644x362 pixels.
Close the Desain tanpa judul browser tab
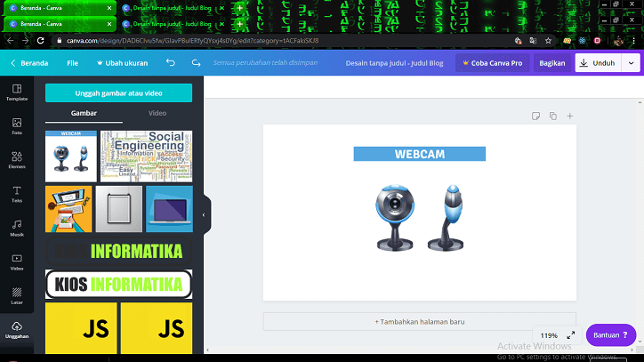coord(221,24)
